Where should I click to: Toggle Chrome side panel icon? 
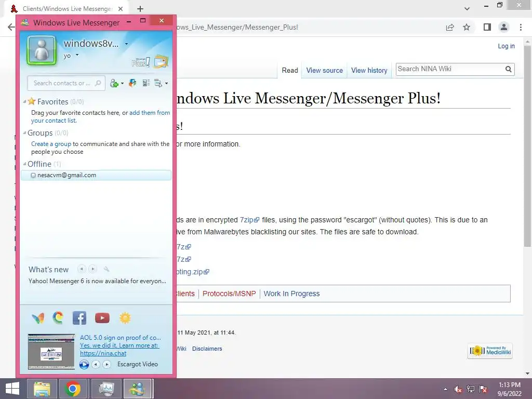pos(487,27)
